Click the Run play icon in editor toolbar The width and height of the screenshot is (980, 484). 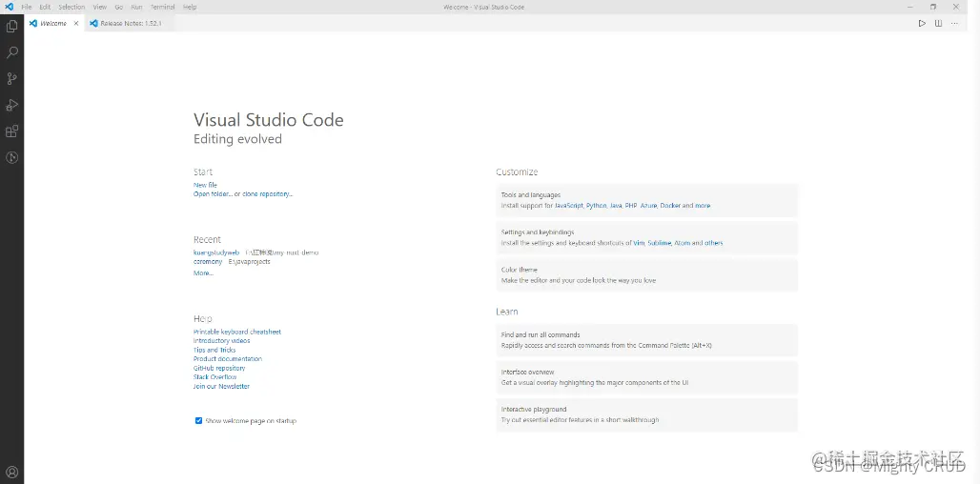click(922, 23)
